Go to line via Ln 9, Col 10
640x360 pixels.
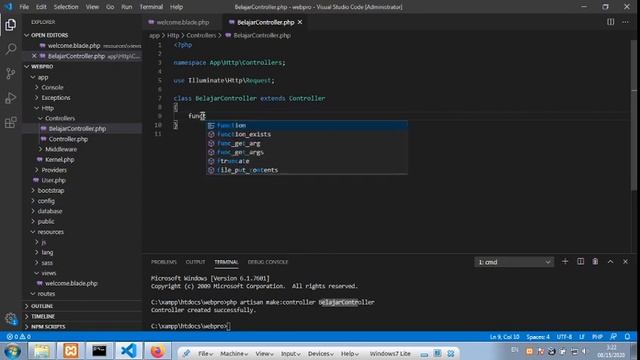coord(504,337)
